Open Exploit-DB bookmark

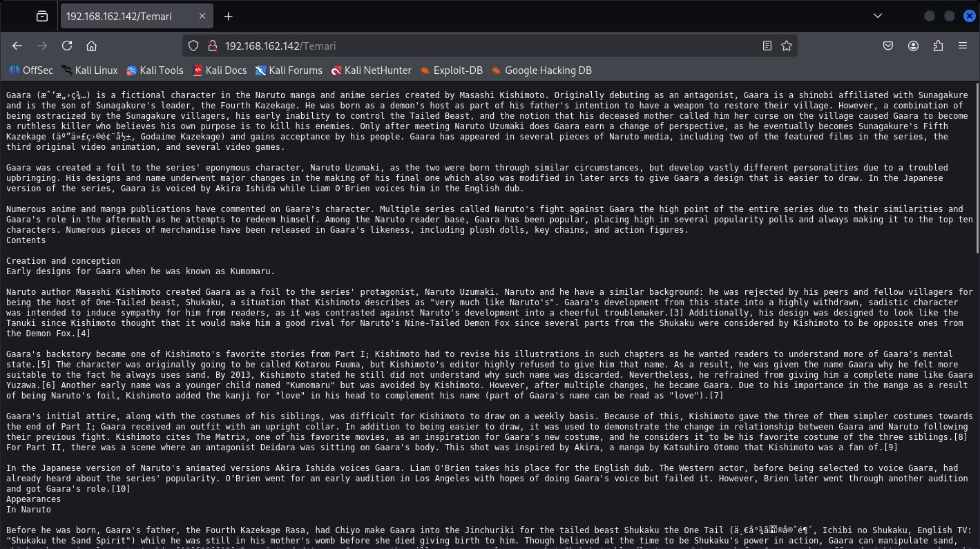click(451, 70)
